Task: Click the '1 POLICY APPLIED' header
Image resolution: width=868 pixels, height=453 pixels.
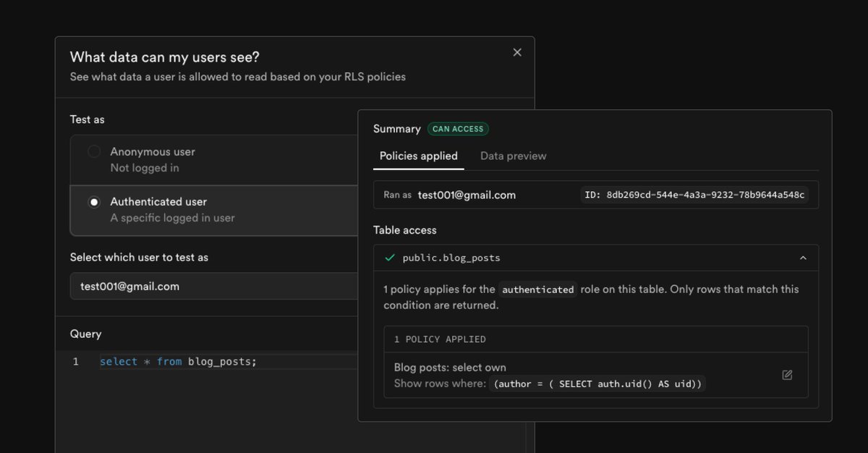Action: point(440,339)
